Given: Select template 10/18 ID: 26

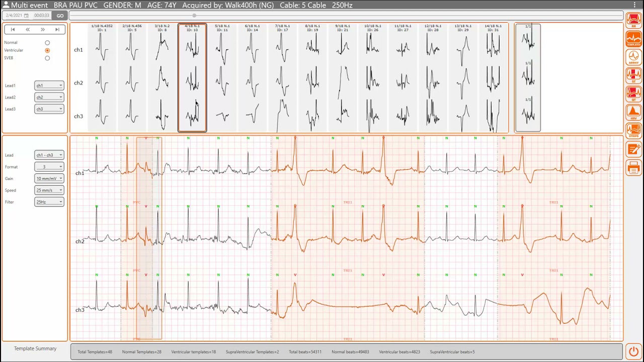Looking at the screenshot, I should 373,78.
